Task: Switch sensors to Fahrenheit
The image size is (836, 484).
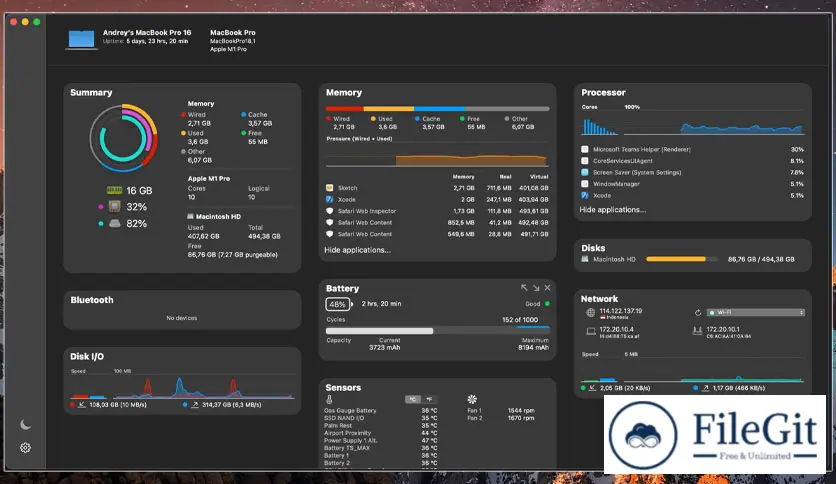Action: click(x=430, y=399)
